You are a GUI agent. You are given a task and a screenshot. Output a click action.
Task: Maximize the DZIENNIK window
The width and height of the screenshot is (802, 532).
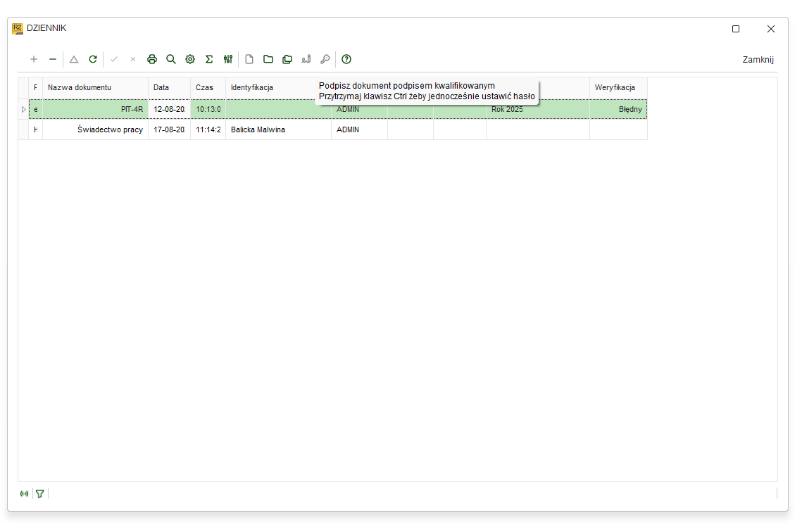click(x=736, y=29)
